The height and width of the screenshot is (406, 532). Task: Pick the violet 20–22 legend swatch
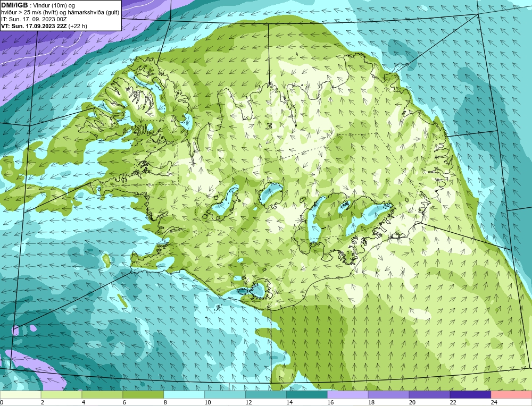429,395
